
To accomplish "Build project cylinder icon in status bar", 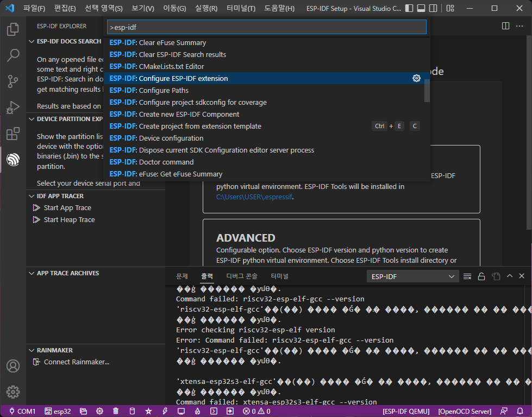I will point(133,411).
